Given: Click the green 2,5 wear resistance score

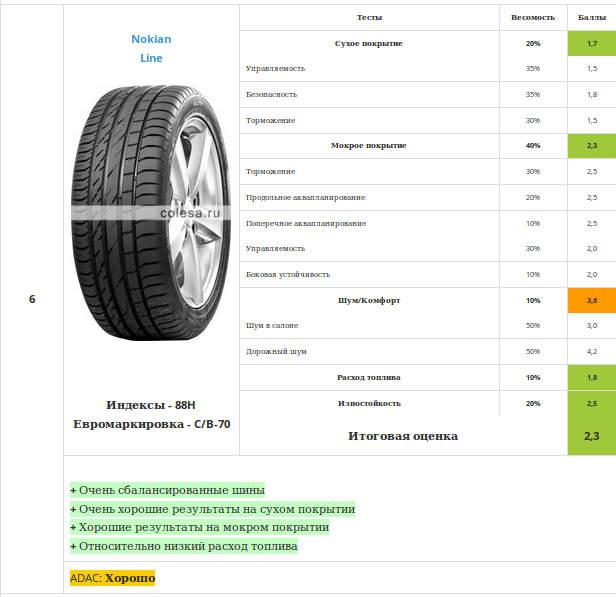Looking at the screenshot, I should [x=592, y=403].
